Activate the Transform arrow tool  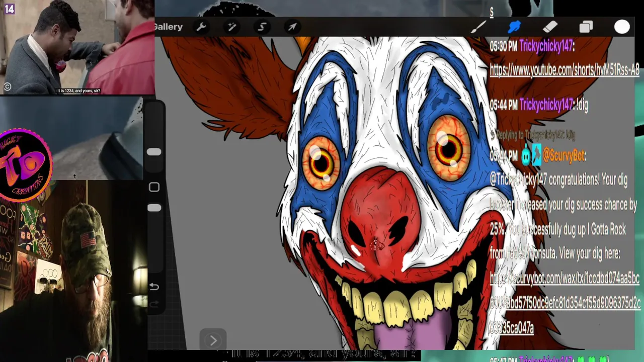coord(292,27)
